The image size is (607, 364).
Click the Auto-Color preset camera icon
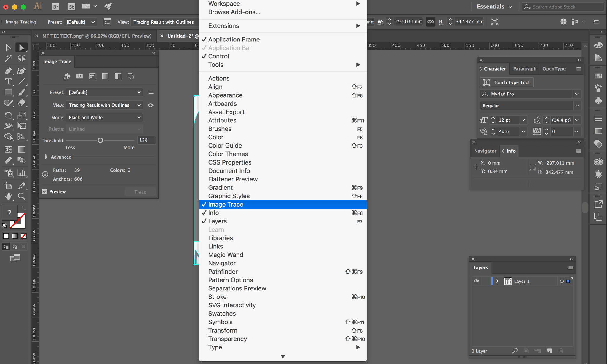79,76
